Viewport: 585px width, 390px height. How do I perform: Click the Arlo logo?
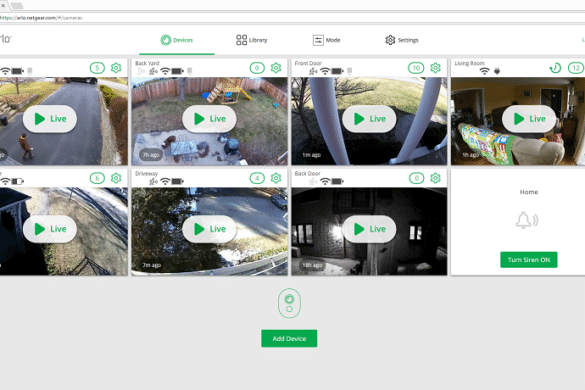(x=6, y=39)
